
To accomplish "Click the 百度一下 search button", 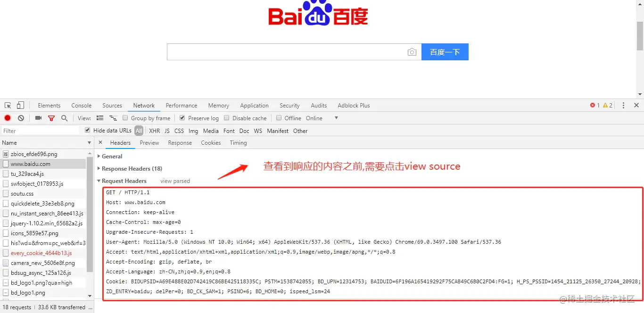I will (x=445, y=52).
